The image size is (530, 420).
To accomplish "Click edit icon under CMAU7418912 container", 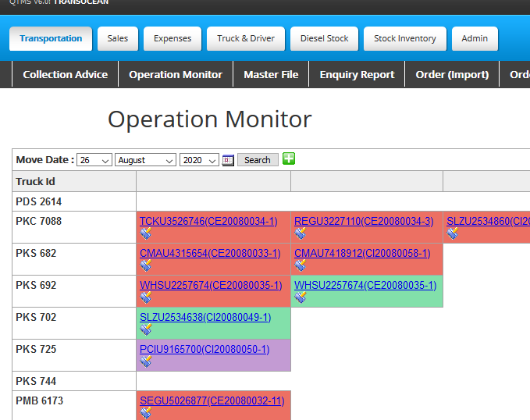I will (x=301, y=265).
